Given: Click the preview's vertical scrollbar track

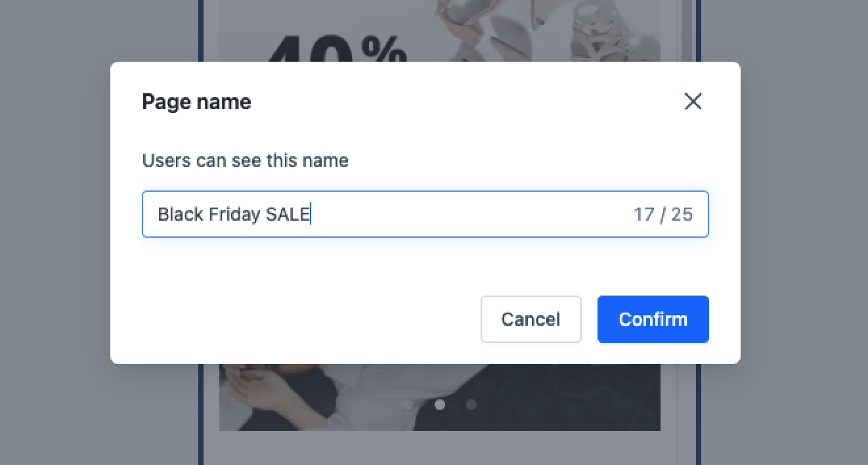Looking at the screenshot, I should click(x=687, y=407).
